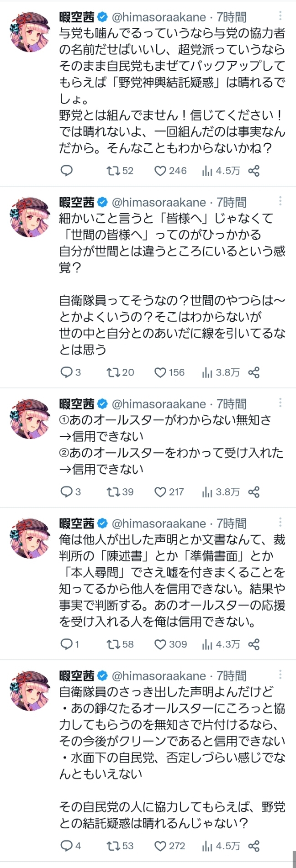The height and width of the screenshot is (868, 296).
Task: Open the 7時間 timestamp on the 陳述書 tweet
Action: [x=232, y=523]
